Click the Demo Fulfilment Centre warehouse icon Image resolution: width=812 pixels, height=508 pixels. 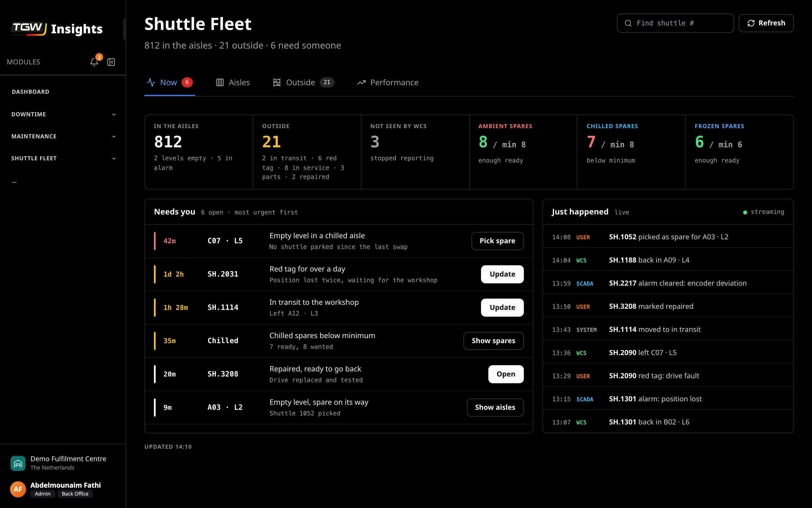pos(18,463)
